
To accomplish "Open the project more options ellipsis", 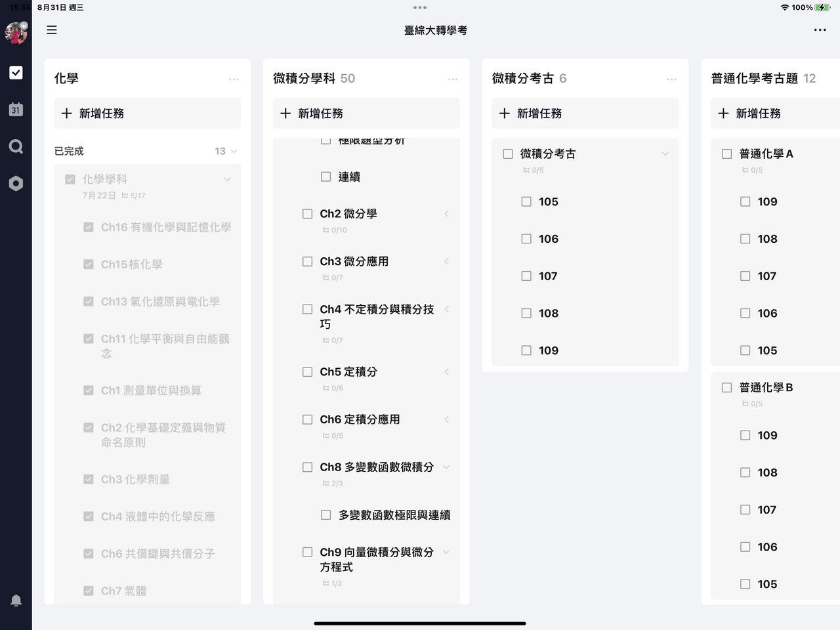I will tap(820, 30).
